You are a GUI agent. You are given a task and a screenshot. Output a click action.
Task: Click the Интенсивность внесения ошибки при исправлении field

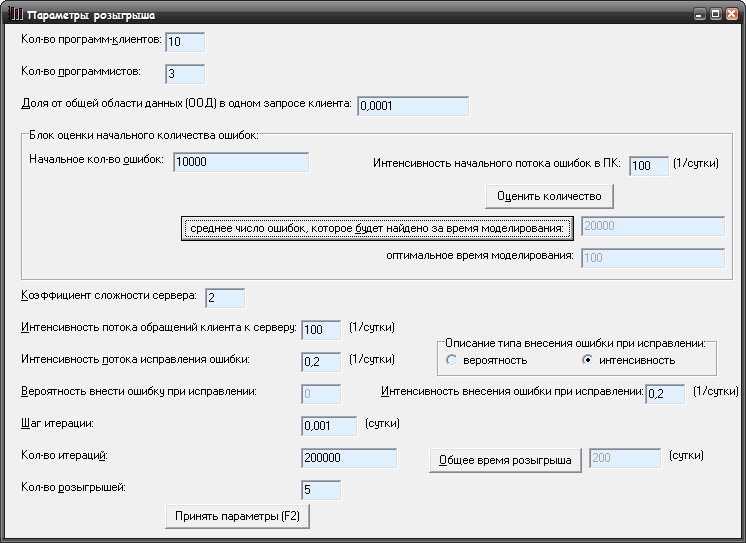(665, 394)
